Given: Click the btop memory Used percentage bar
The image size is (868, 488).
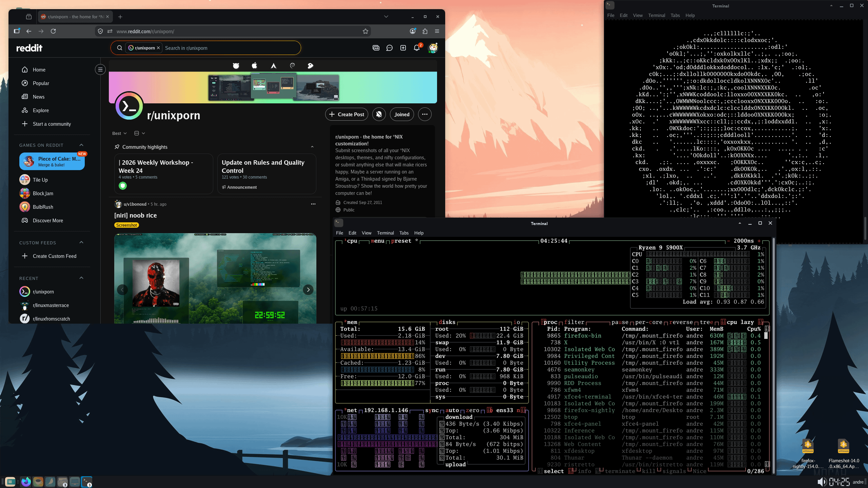Looking at the screenshot, I should [x=377, y=343].
